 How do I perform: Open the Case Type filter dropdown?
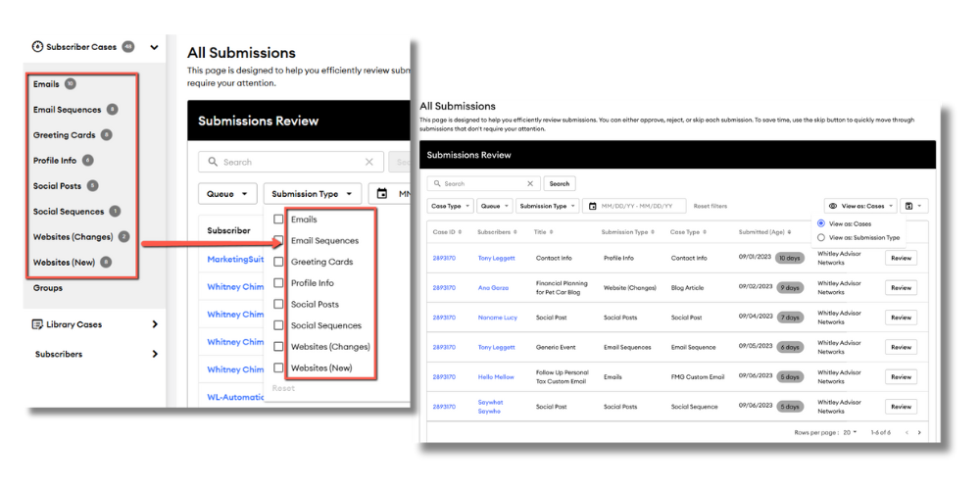(x=449, y=206)
